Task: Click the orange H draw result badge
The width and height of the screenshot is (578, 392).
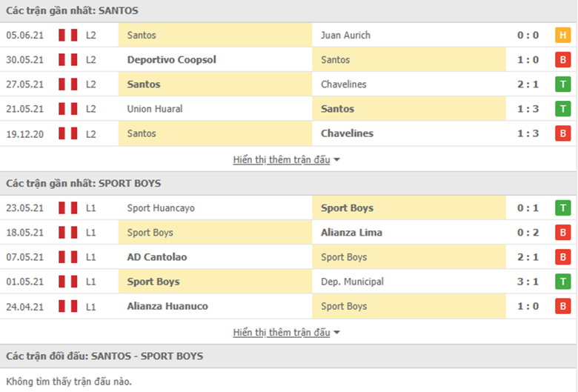Action: [x=563, y=35]
